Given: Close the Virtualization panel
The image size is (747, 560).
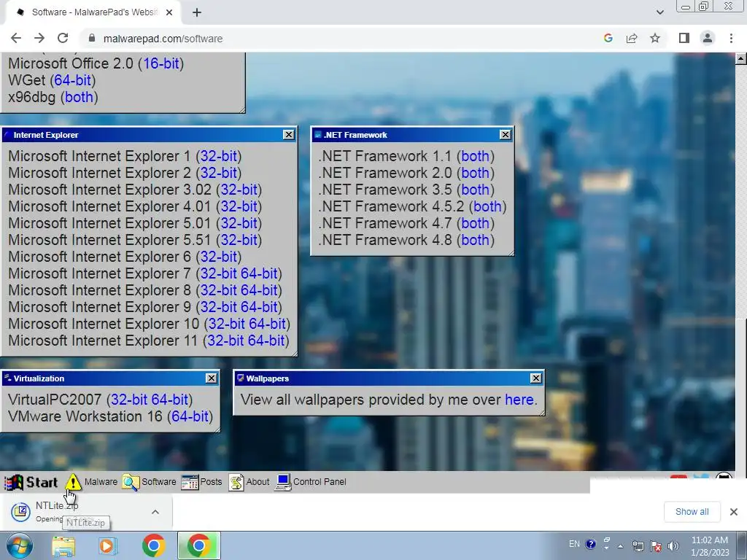Looking at the screenshot, I should click(x=211, y=378).
